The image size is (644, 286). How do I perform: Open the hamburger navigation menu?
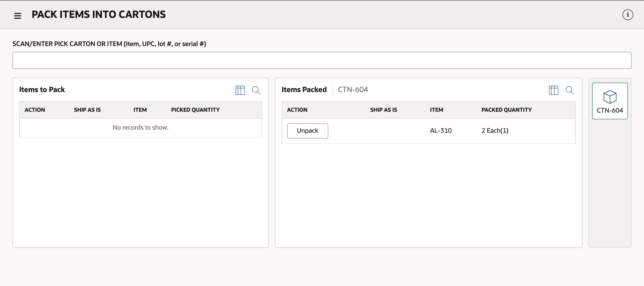click(x=17, y=16)
